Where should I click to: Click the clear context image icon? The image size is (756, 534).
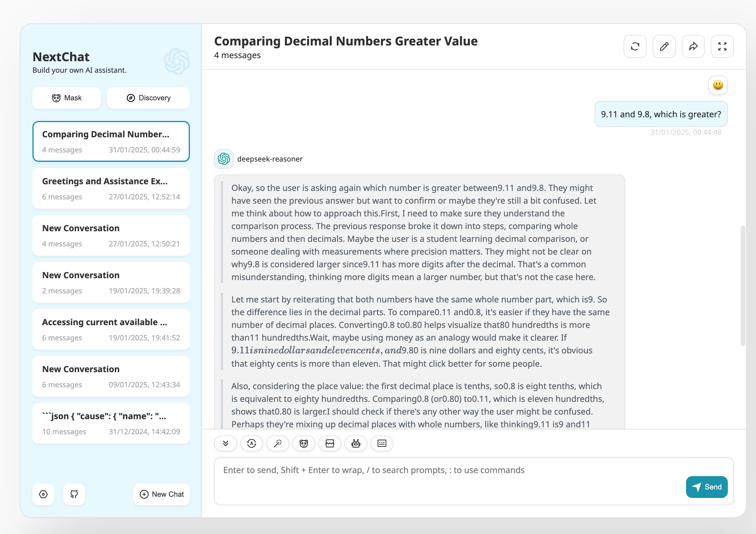pyautogui.click(x=330, y=443)
